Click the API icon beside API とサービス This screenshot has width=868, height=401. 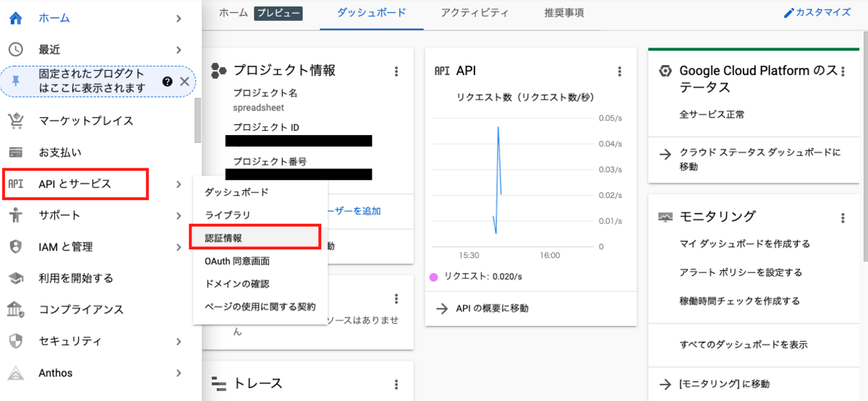tap(16, 184)
